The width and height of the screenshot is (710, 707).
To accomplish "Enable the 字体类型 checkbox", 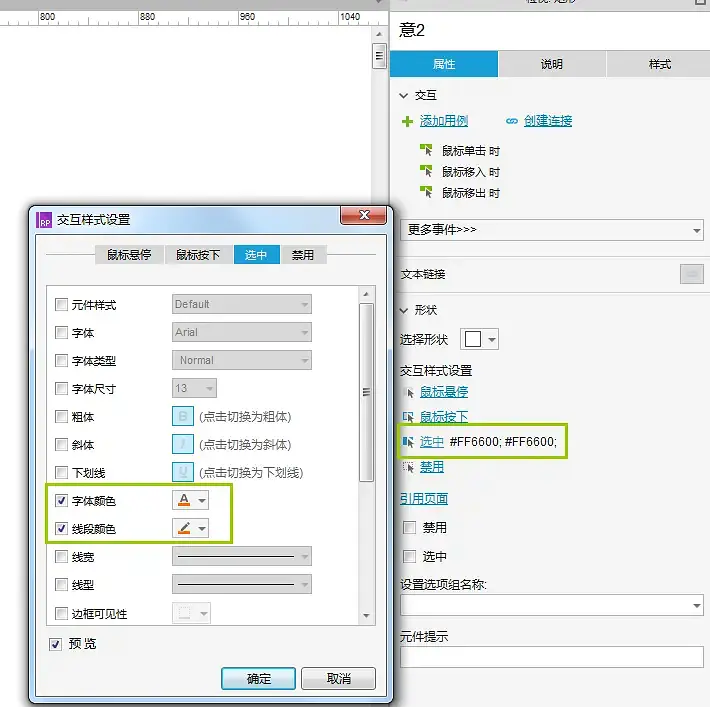I will [61, 361].
